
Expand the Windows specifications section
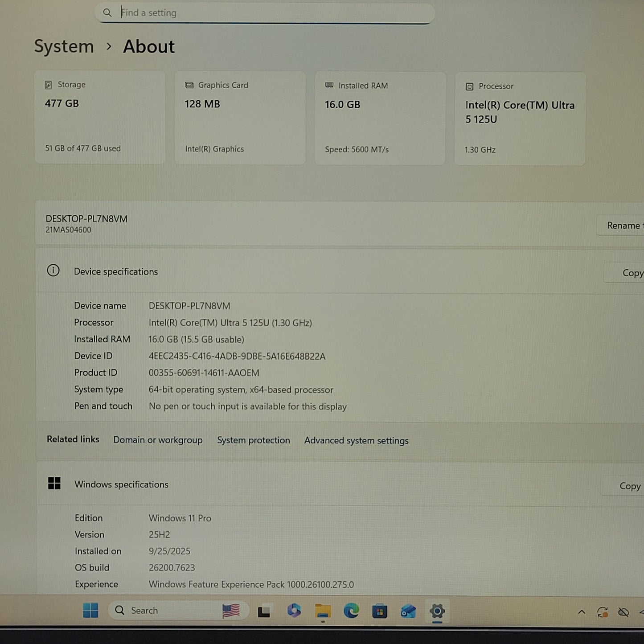pos(121,484)
